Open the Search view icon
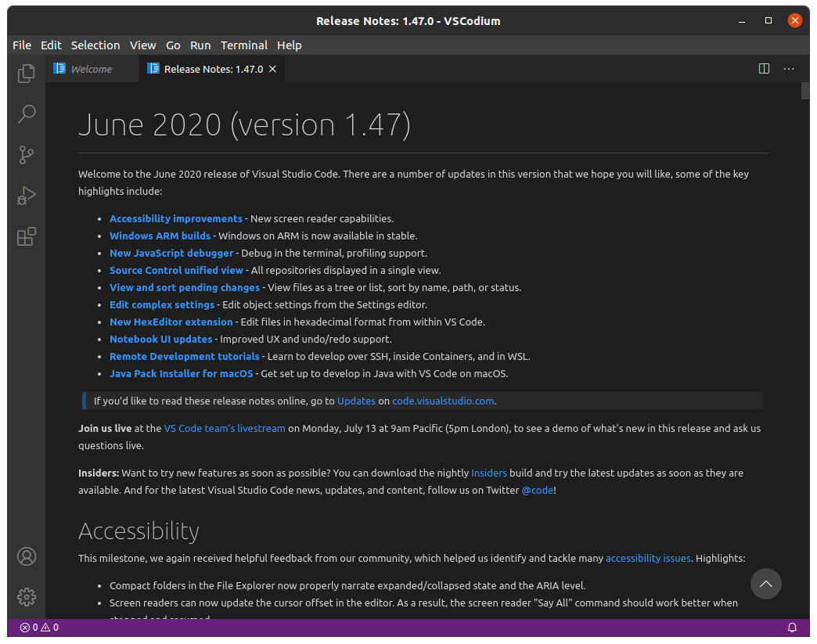 tap(27, 114)
